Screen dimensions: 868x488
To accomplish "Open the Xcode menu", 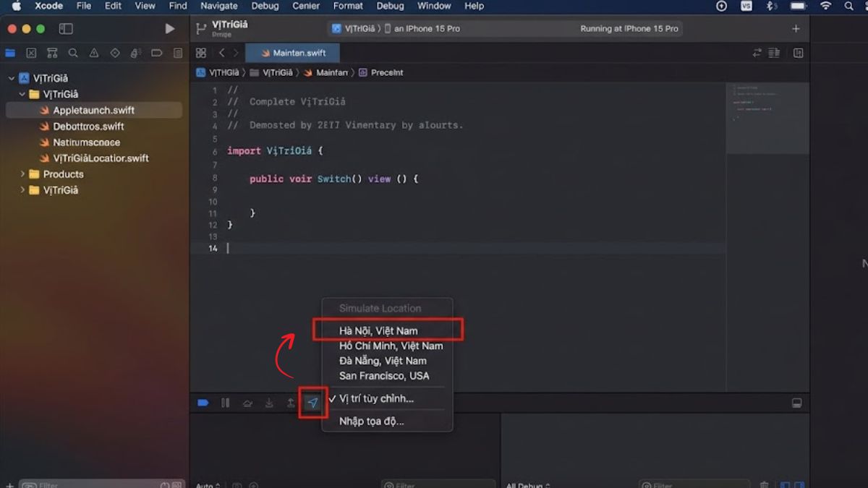I will click(49, 6).
